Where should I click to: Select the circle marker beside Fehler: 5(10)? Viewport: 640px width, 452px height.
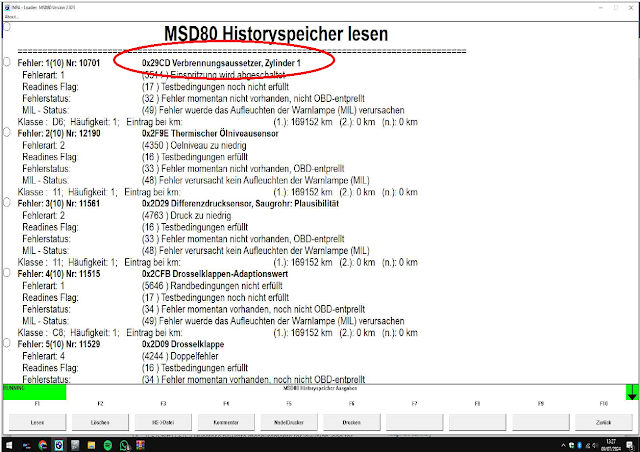pos(7,343)
